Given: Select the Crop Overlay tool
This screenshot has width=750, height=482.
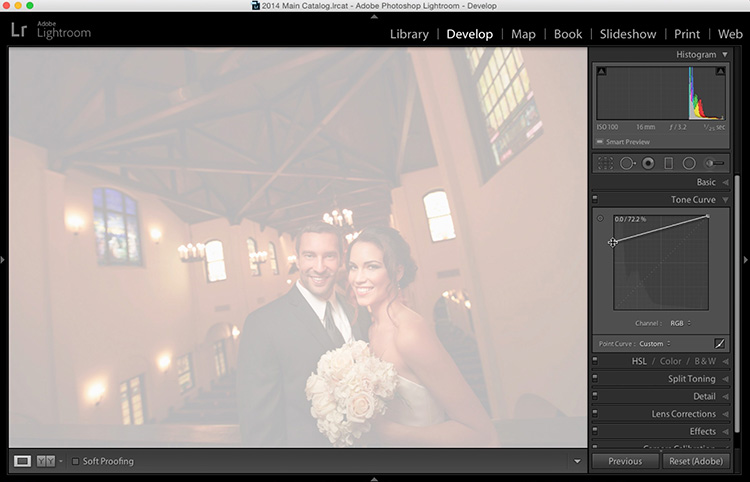Looking at the screenshot, I should click(x=605, y=164).
